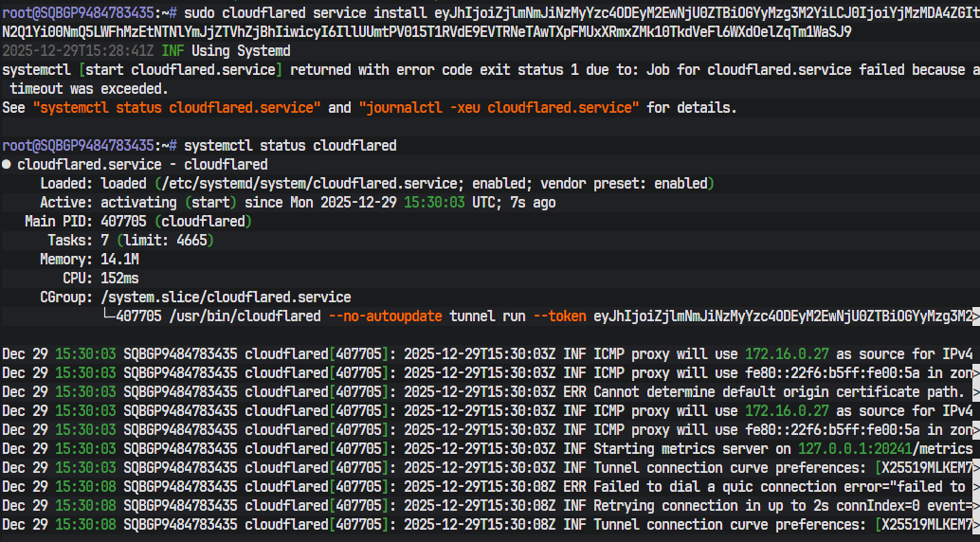
Task: Click the 'limit: 4665' value
Action: click(165, 240)
